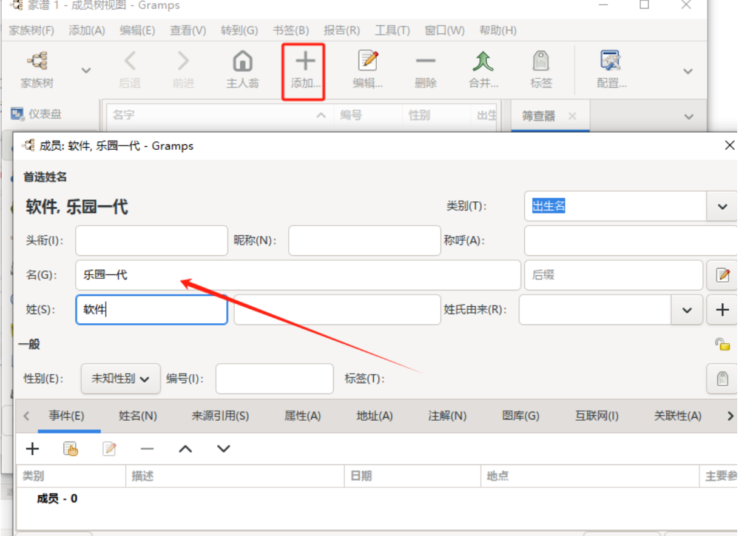The width and height of the screenshot is (756, 536).
Task: Expand the main toolbar overflow chevron
Action: tap(688, 71)
